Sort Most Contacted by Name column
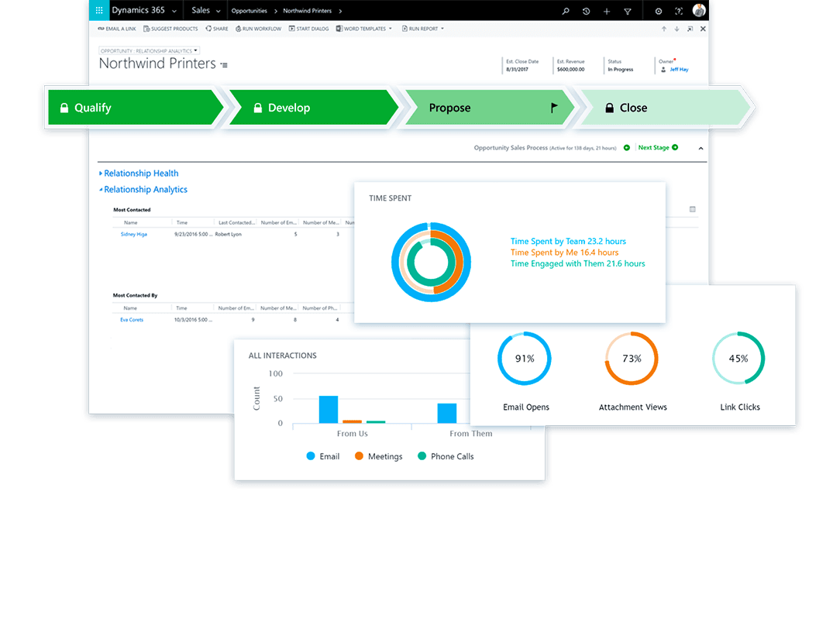840x629 pixels. click(x=131, y=222)
